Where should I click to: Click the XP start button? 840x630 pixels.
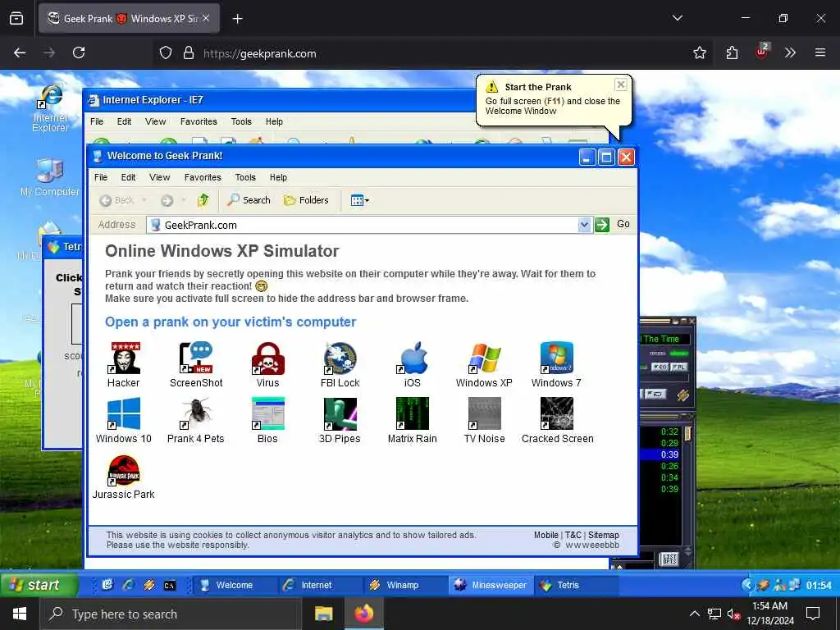pyautogui.click(x=38, y=585)
